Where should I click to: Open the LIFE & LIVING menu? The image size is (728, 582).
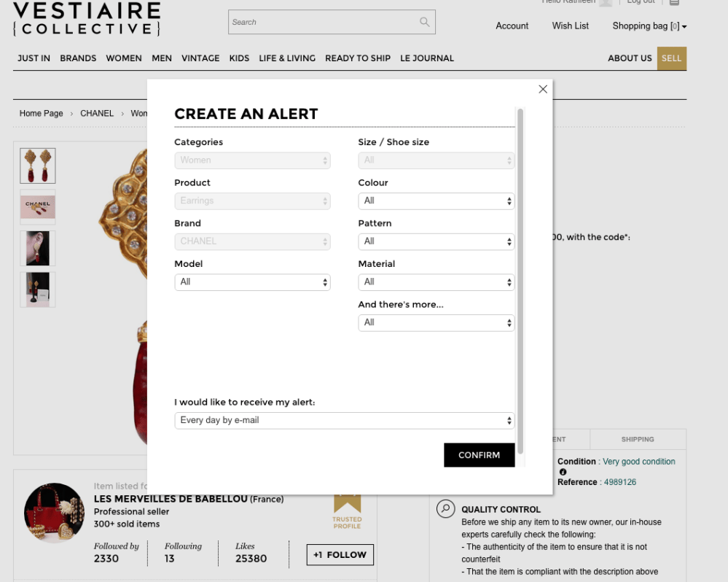pyautogui.click(x=287, y=58)
